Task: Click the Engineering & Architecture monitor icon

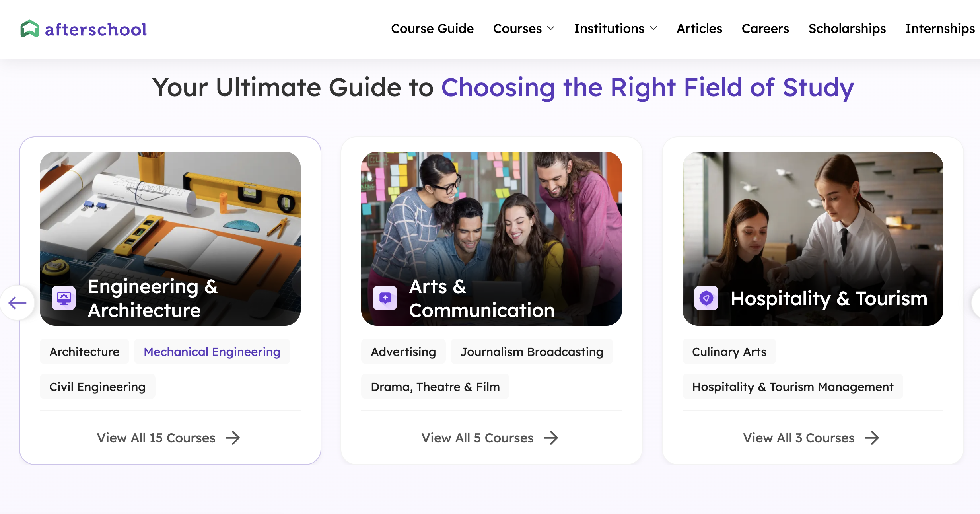Action: [x=64, y=298]
